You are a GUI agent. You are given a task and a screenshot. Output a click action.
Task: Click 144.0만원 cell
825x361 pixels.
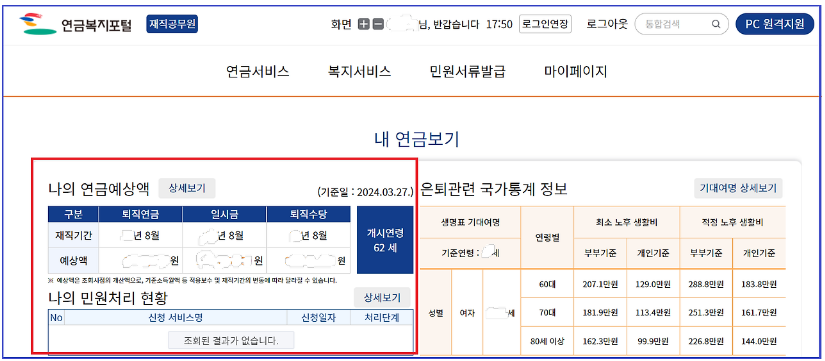point(759,340)
